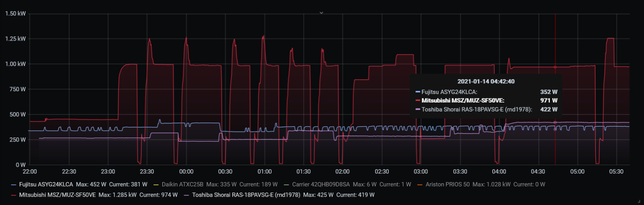Image resolution: width=644 pixels, height=205 pixels.
Task: Click Ariston legend Current: 0 W value
Action: pos(529,184)
